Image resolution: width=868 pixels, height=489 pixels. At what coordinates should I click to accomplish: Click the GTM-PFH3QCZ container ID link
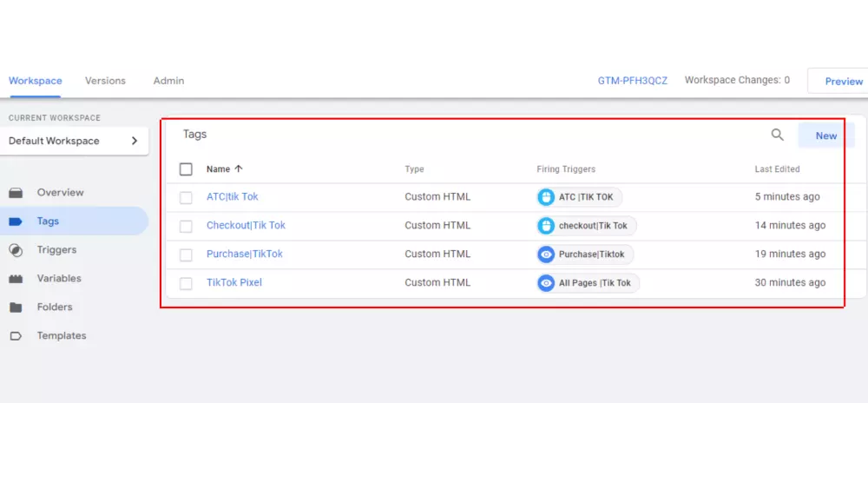point(633,81)
